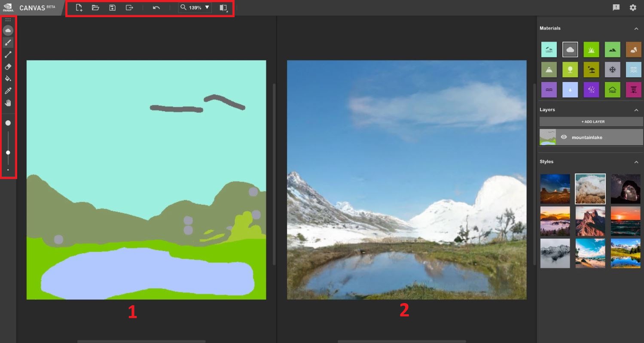Apply the red rocky mountain peak style
Image resolution: width=644 pixels, height=343 pixels.
point(590,221)
